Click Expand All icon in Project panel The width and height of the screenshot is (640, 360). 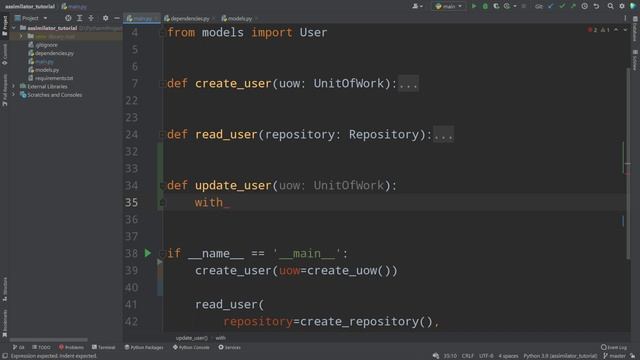coord(80,18)
